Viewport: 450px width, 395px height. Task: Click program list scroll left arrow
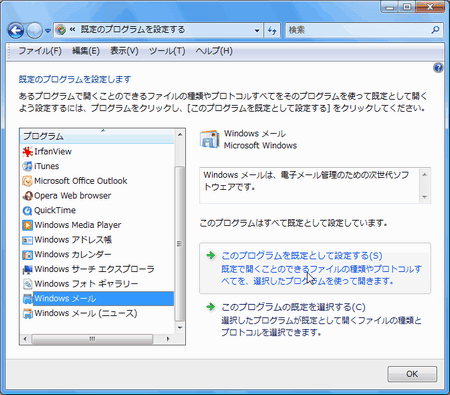(x=25, y=339)
